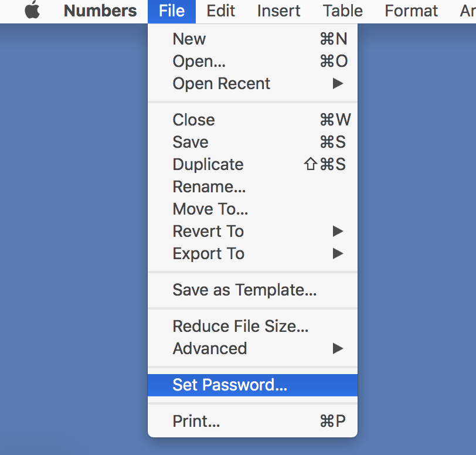Open the Edit menu
The image size is (476, 455).
220,11
